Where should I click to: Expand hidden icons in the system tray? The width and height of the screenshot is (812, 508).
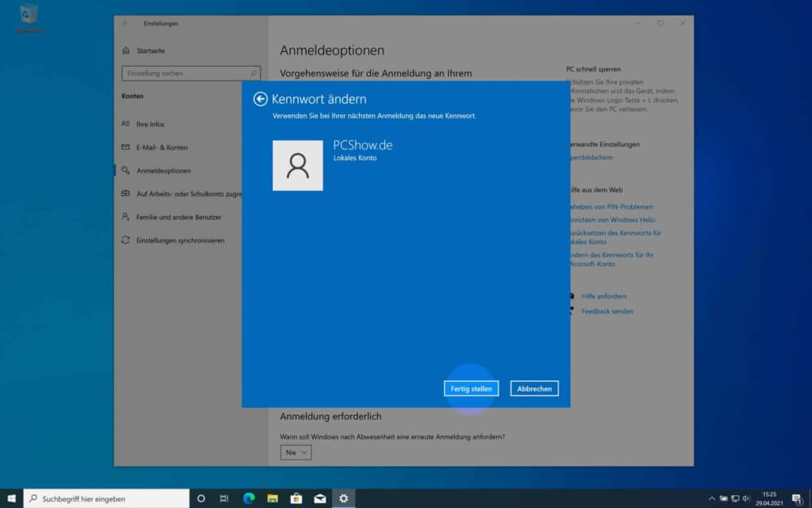click(711, 497)
